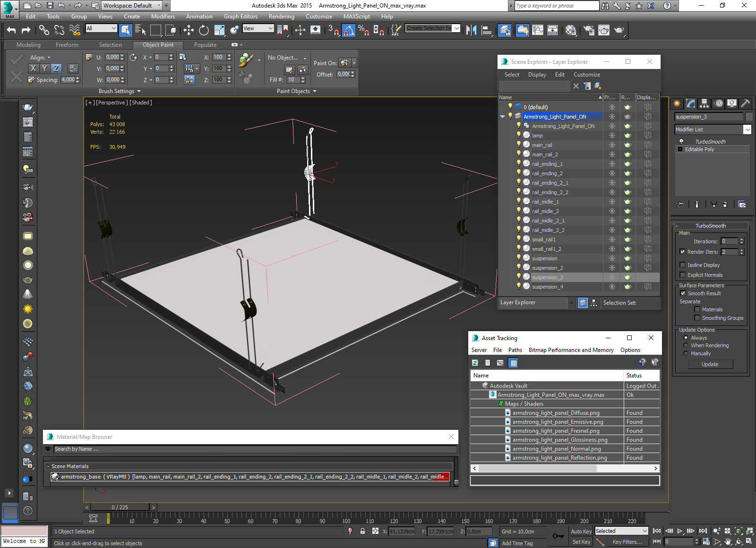The image size is (756, 548).
Task: Check Separate by Materials option
Action: (x=697, y=309)
